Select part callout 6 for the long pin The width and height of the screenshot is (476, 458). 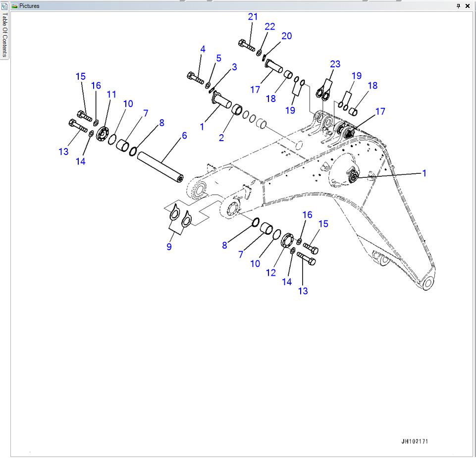point(184,135)
